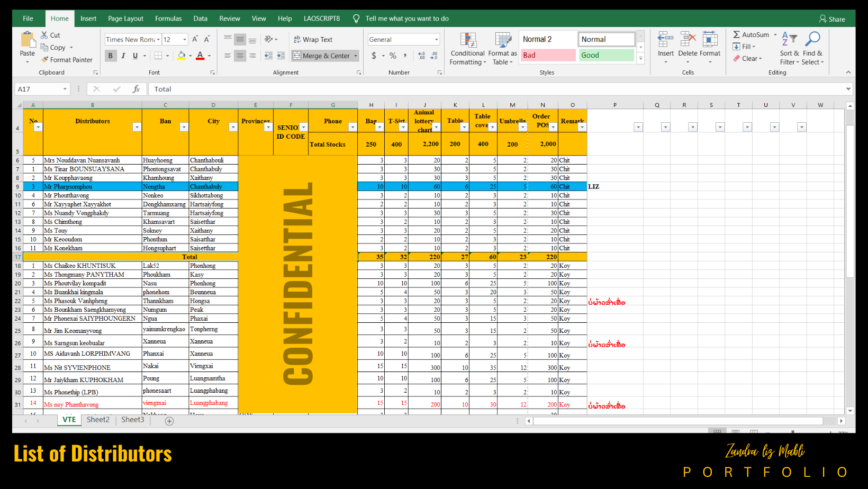The width and height of the screenshot is (868, 489).
Task: Open the font name dropdown
Action: (x=158, y=40)
